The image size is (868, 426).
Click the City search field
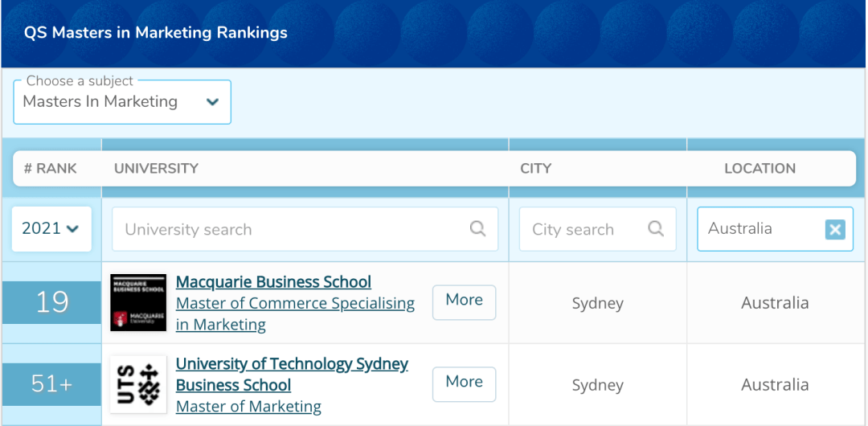pyautogui.click(x=597, y=229)
